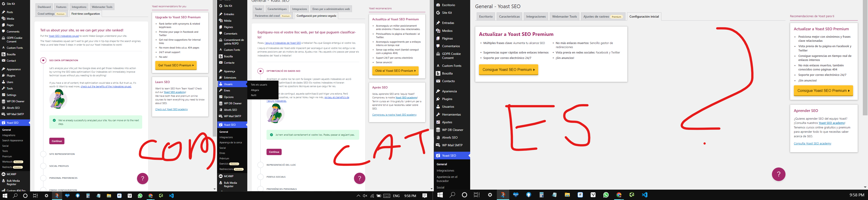Open the Característiques tab
Screen dimensions: 868x200
[x=277, y=9]
